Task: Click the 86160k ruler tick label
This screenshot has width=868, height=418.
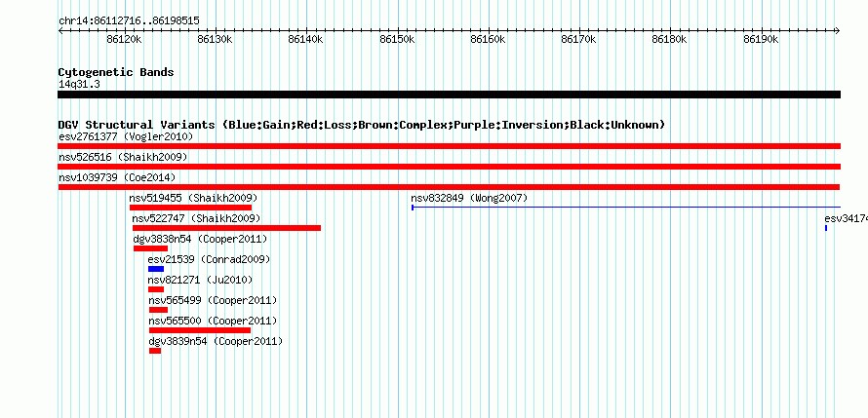Action: pyautogui.click(x=488, y=39)
